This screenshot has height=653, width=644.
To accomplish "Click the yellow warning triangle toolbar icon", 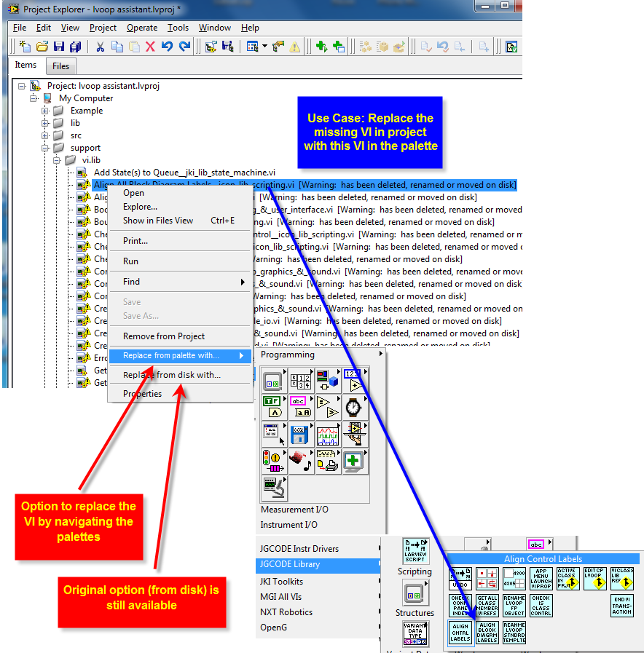I will tap(295, 47).
